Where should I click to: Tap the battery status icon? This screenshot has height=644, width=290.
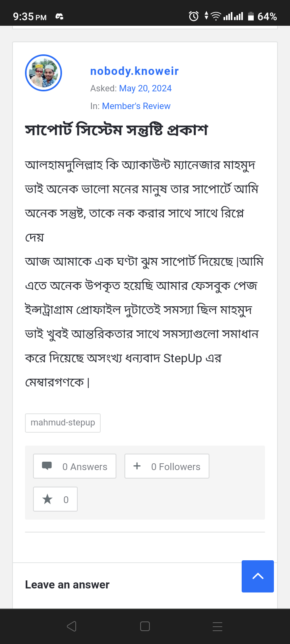click(251, 17)
